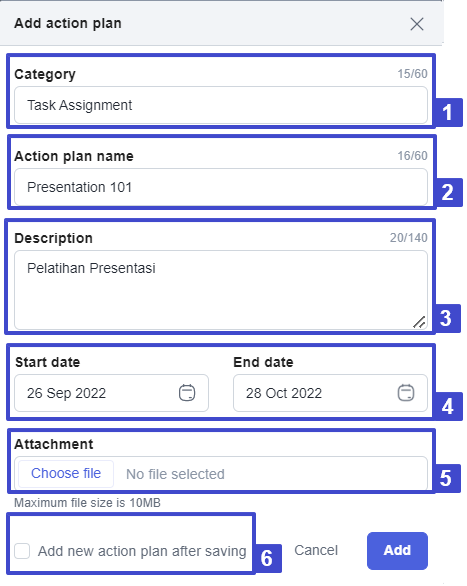The height and width of the screenshot is (586, 467).
Task: Close the Add action plan dialog
Action: [x=417, y=24]
